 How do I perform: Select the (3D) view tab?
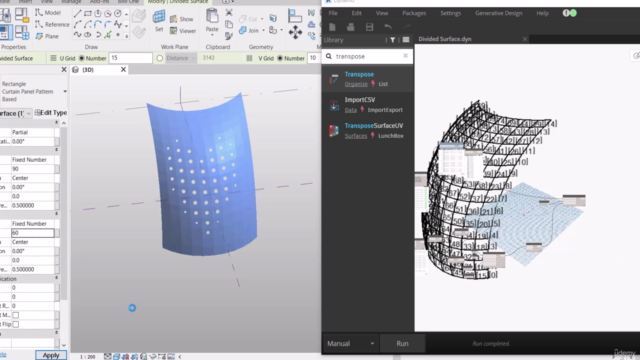pyautogui.click(x=88, y=70)
